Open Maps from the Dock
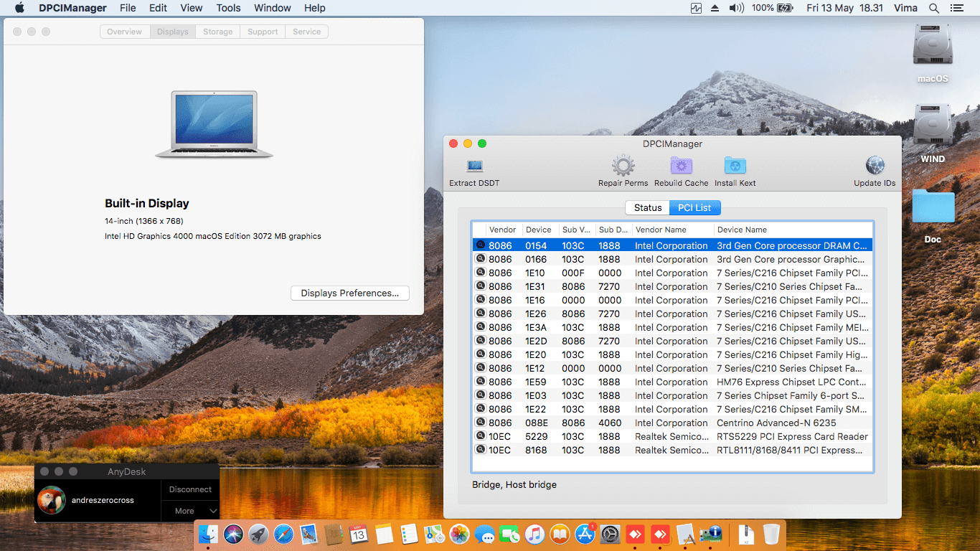The image size is (980, 551). click(x=434, y=534)
